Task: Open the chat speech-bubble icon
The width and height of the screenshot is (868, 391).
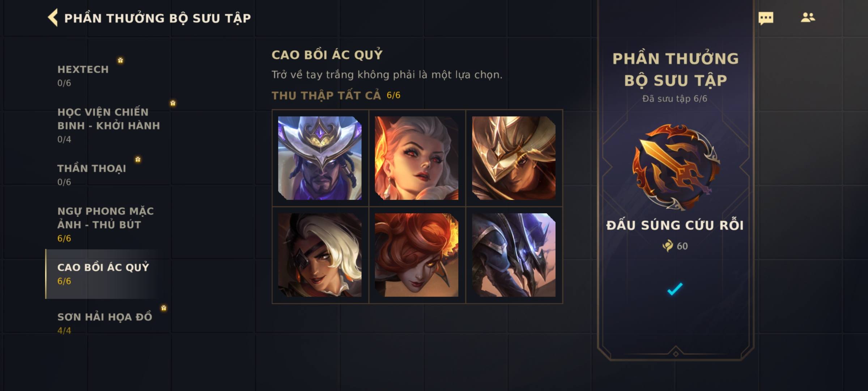Action: coord(766,18)
